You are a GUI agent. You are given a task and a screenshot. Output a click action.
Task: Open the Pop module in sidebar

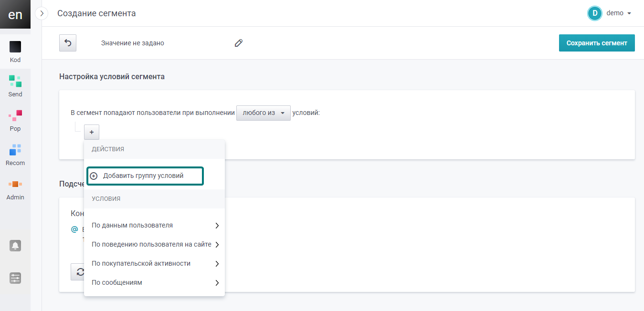pyautogui.click(x=15, y=121)
